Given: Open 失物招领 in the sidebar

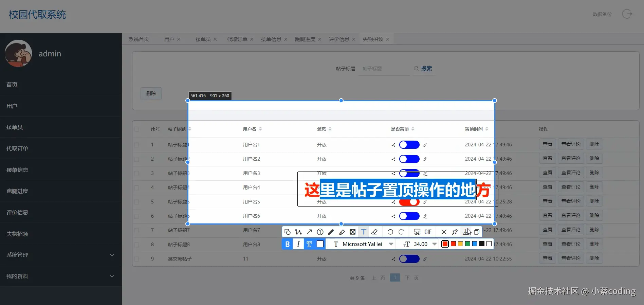Looking at the screenshot, I should pyautogui.click(x=61, y=234).
